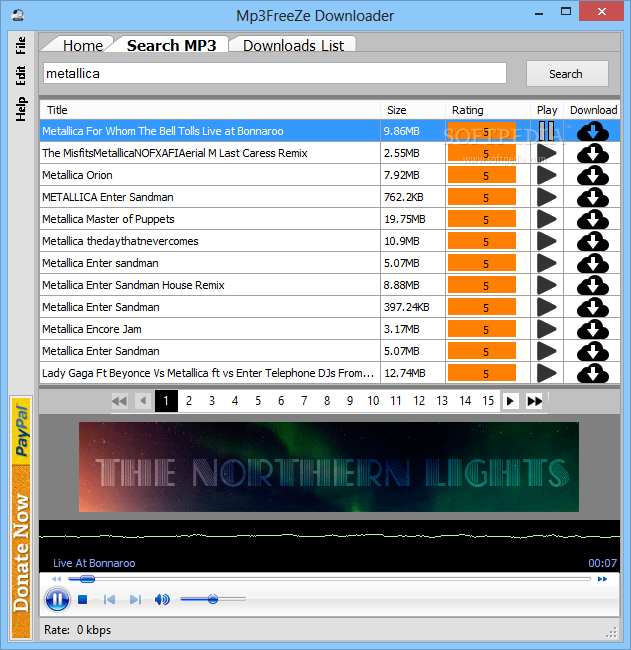Open the Home tab

83,45
